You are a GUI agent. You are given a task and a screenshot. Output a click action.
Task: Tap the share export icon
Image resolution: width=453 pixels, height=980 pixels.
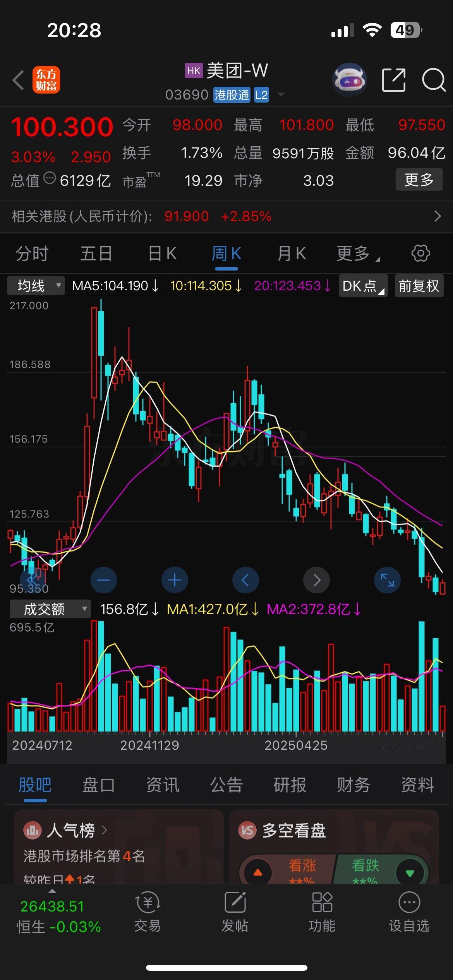coord(394,80)
